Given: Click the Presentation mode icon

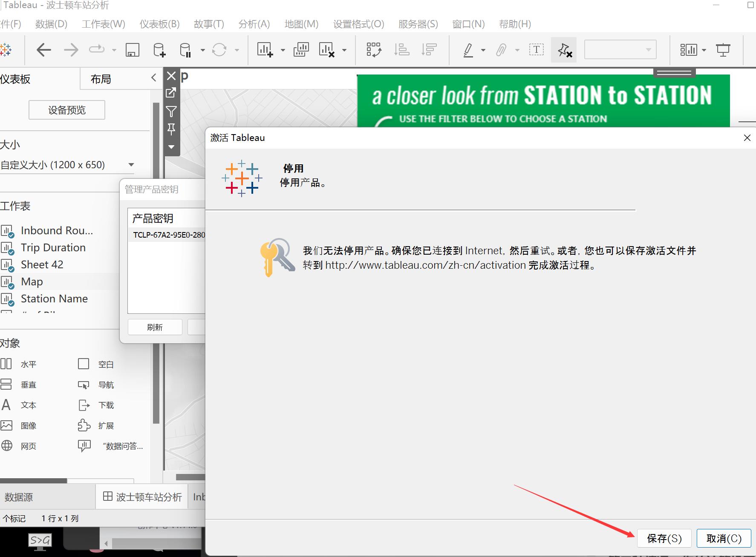Looking at the screenshot, I should 723,50.
